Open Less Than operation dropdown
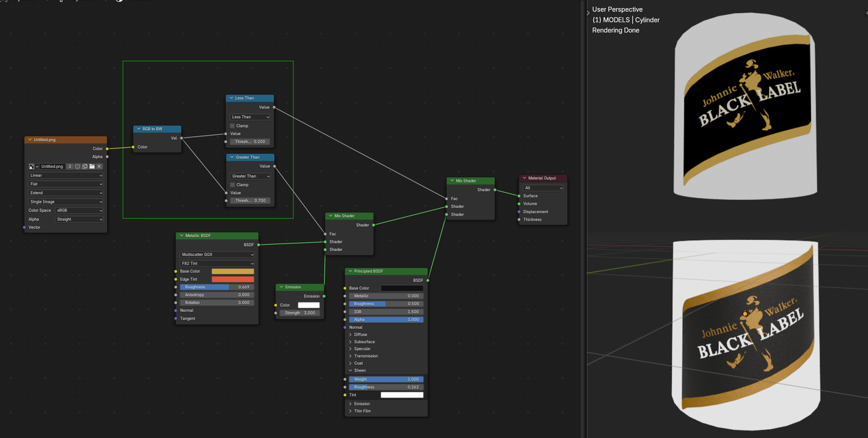The width and height of the screenshot is (868, 438). pos(250,117)
